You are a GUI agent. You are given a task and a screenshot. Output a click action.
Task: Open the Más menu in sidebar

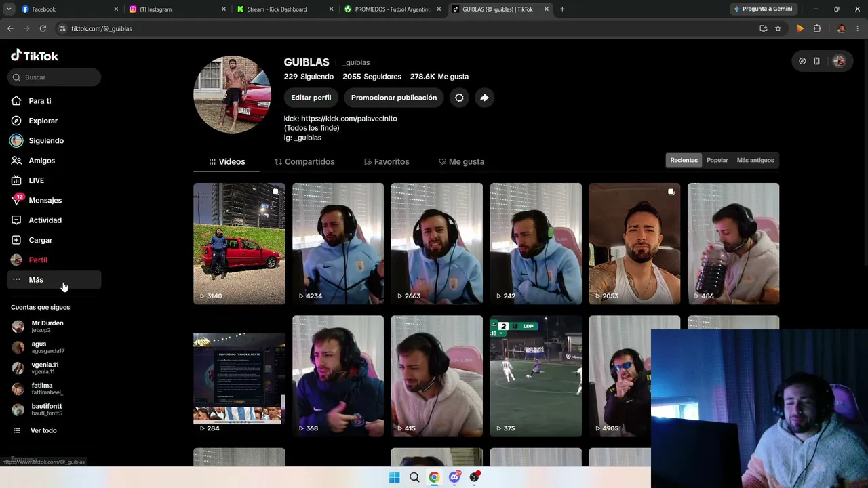point(54,280)
